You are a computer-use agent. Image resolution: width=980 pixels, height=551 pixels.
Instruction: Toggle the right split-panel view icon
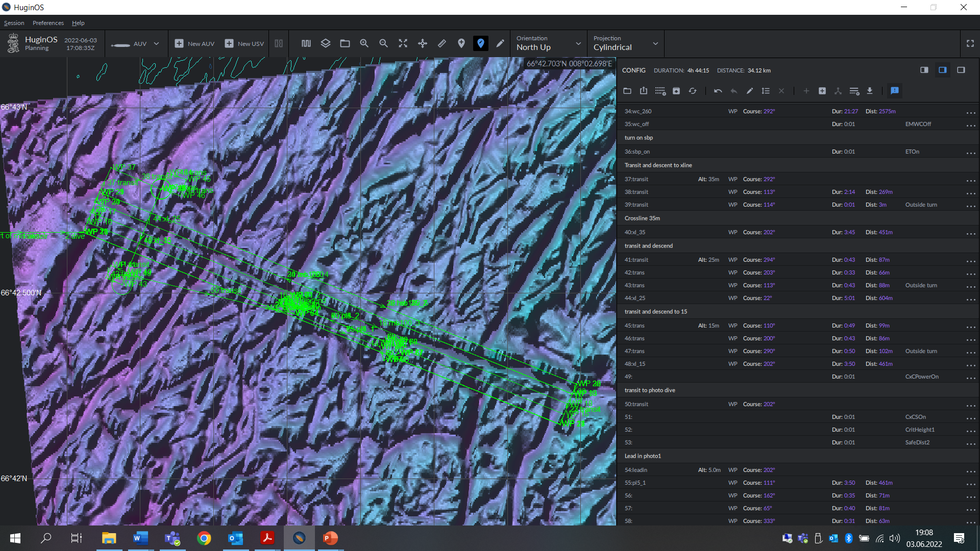(942, 70)
